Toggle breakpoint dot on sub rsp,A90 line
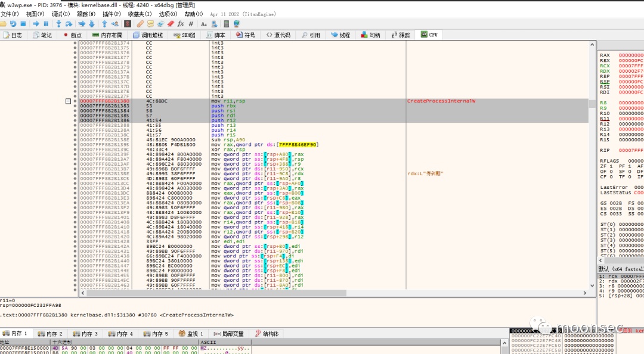Image resolution: width=644 pixels, height=354 pixels. click(75, 139)
